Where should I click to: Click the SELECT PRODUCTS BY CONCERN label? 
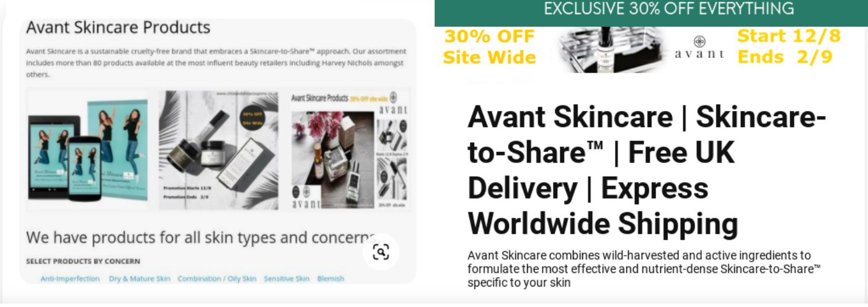[83, 261]
